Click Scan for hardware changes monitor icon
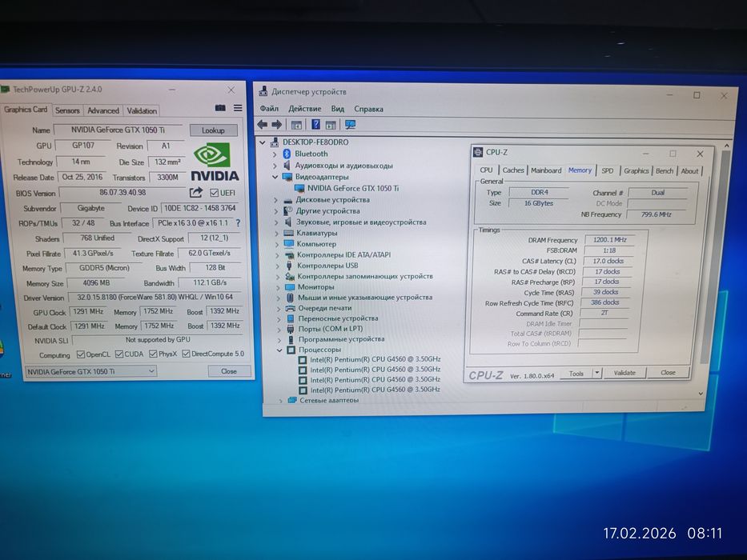Viewport: 747px width, 560px height. pyautogui.click(x=350, y=125)
